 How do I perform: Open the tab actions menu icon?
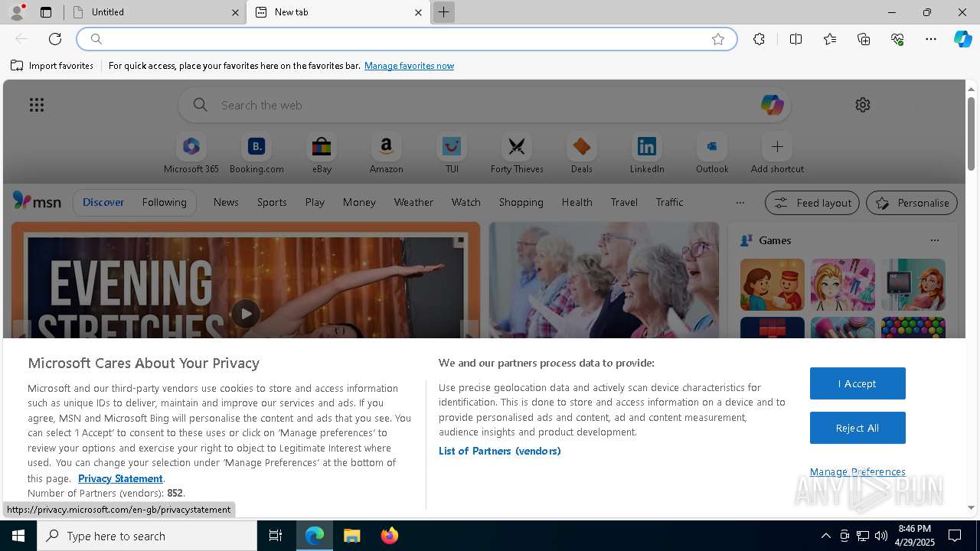tap(46, 12)
